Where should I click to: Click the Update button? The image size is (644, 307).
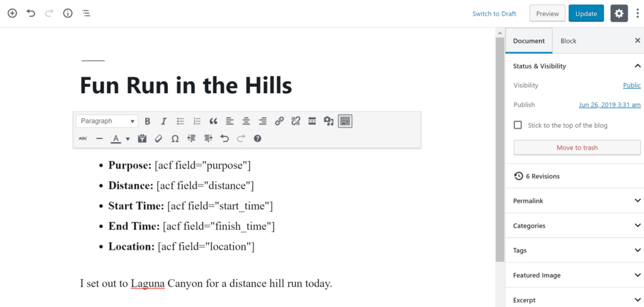coord(586,13)
